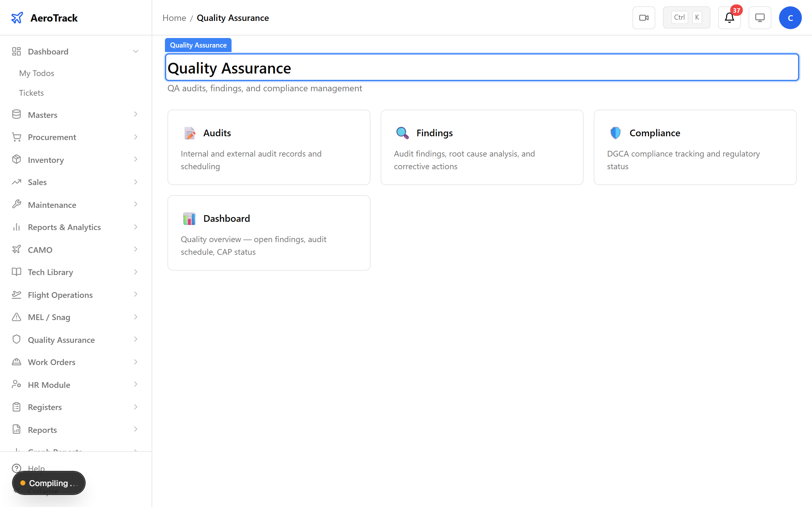Open the video meeting icon in the header
The height and width of the screenshot is (507, 812).
click(x=643, y=17)
